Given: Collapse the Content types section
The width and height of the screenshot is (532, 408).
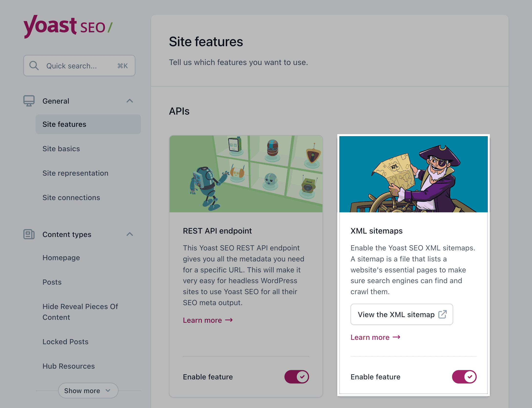Looking at the screenshot, I should point(130,234).
